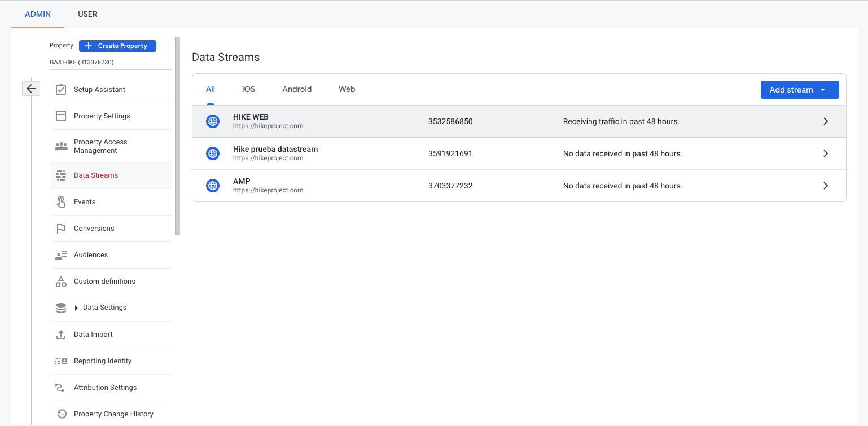868x426 pixels.
Task: Click the Custom definitions shapes icon
Action: click(x=61, y=282)
